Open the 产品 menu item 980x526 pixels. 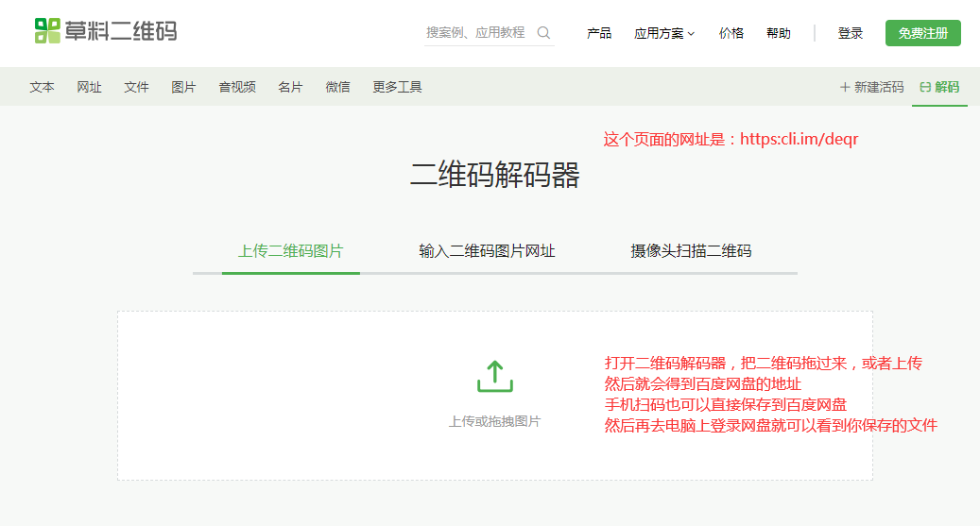tap(599, 33)
